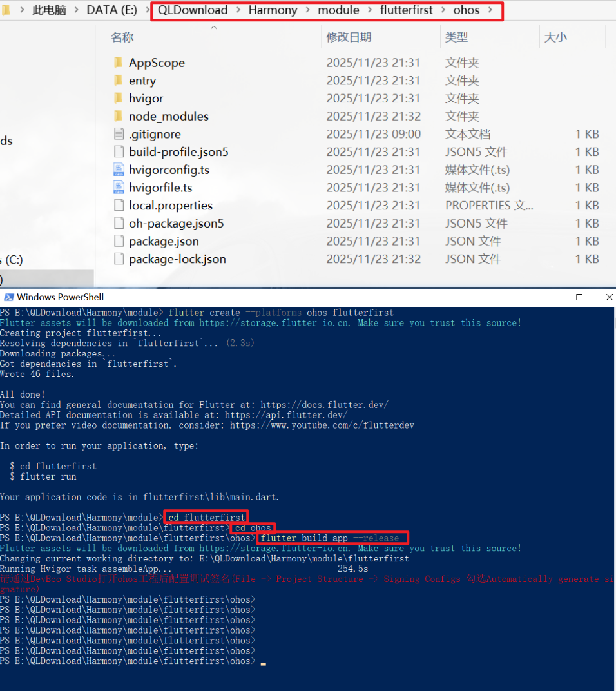Sort by the 大小 column header

click(555, 37)
